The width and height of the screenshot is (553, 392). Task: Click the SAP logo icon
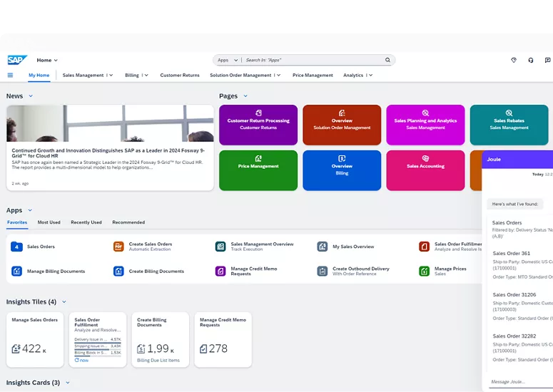pyautogui.click(x=17, y=61)
